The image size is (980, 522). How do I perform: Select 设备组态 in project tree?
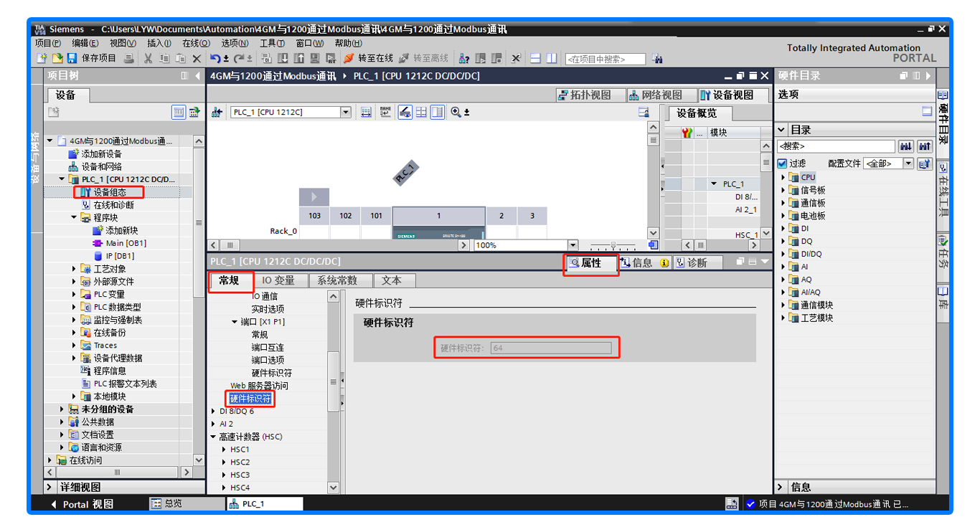pos(108,192)
